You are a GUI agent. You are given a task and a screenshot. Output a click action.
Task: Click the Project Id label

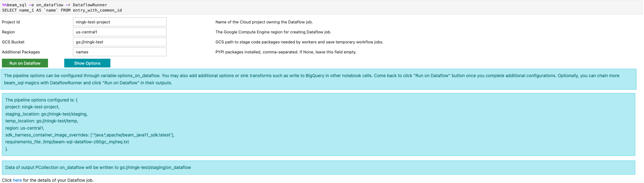coord(11,22)
